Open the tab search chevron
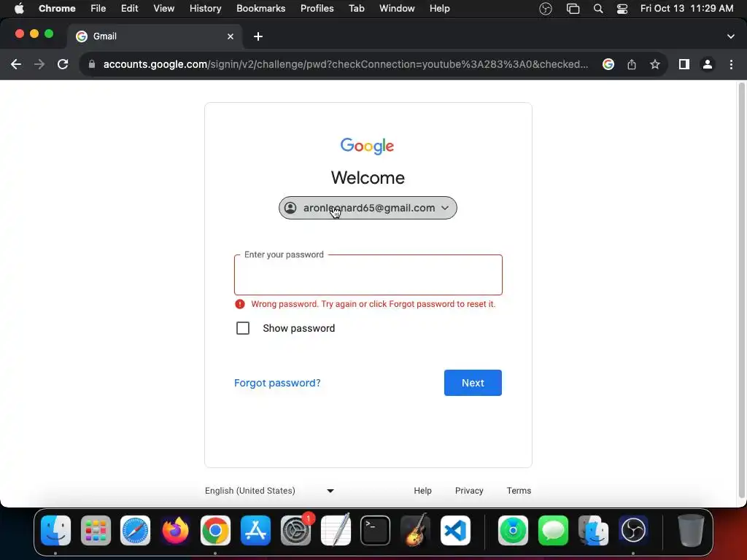 [x=731, y=36]
